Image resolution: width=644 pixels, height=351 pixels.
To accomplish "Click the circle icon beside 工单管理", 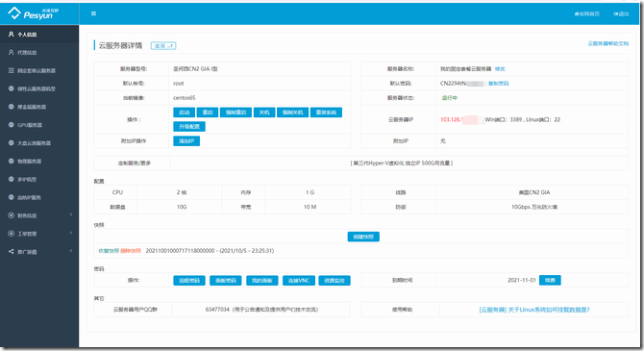I will pos(12,233).
